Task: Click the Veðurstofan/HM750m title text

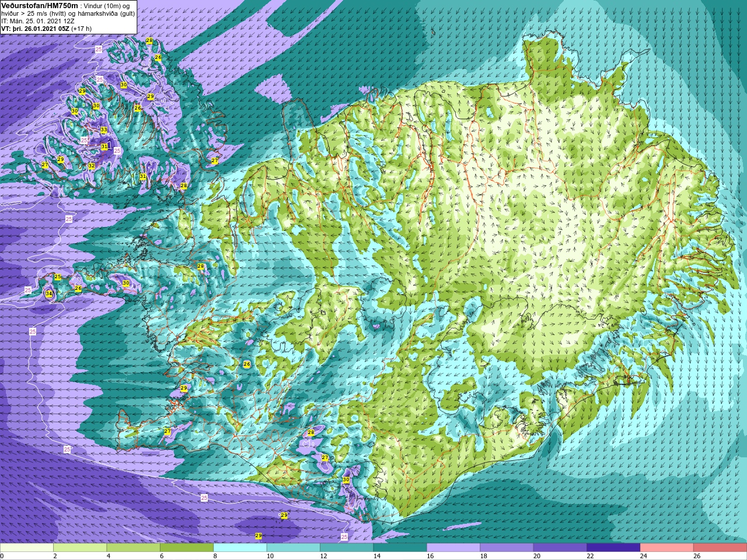Action: pos(40,5)
